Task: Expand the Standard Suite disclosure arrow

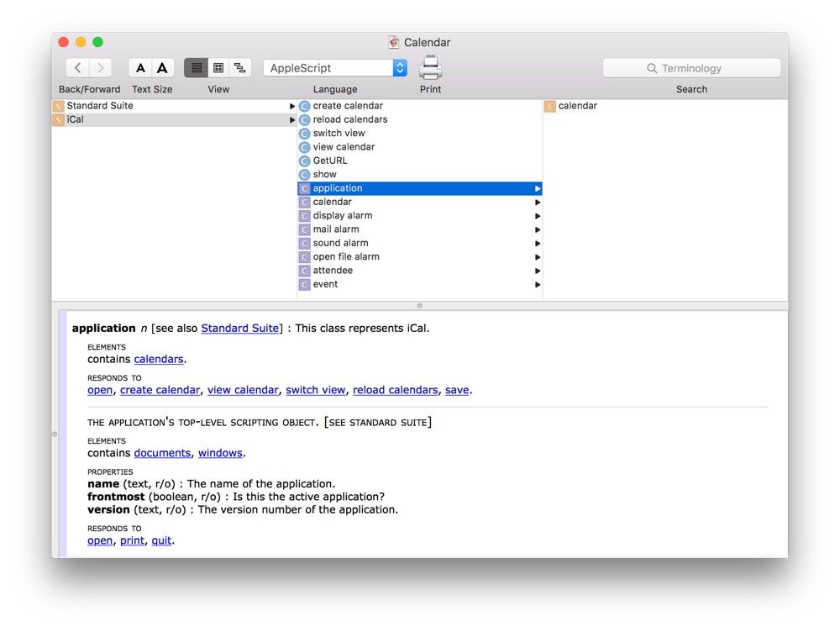Action: (292, 106)
